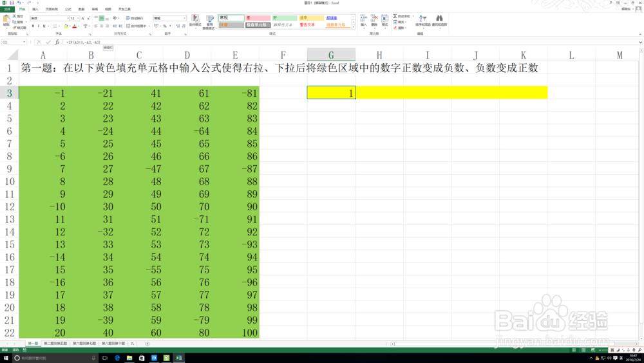Viewport: 644px width, 363px height.
Task: Click the Undo arrow icon
Action: coord(19,3)
